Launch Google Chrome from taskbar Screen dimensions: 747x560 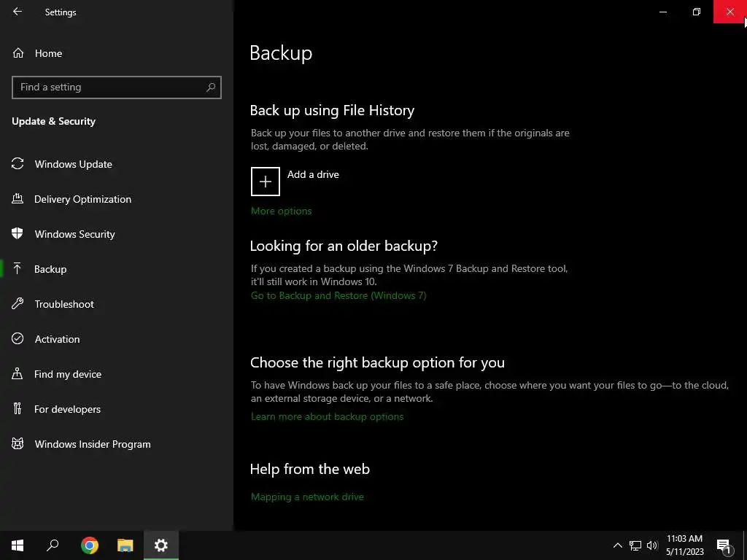pyautogui.click(x=90, y=545)
